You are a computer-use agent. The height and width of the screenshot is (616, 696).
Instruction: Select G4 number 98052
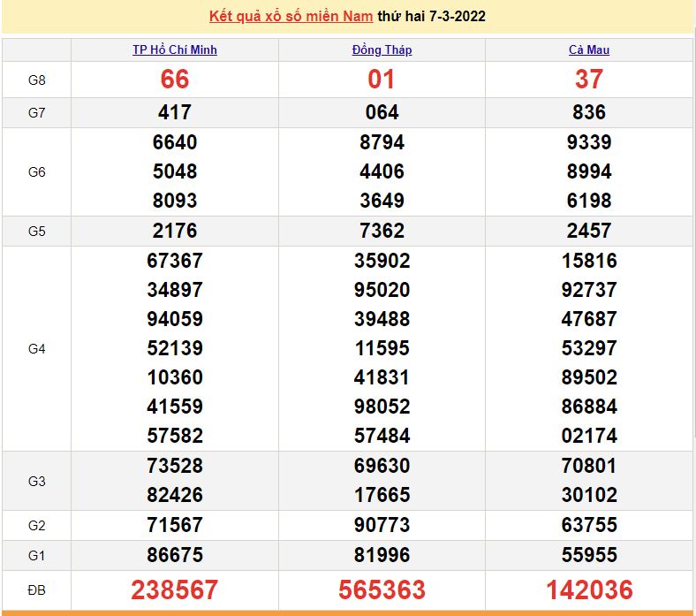click(382, 407)
